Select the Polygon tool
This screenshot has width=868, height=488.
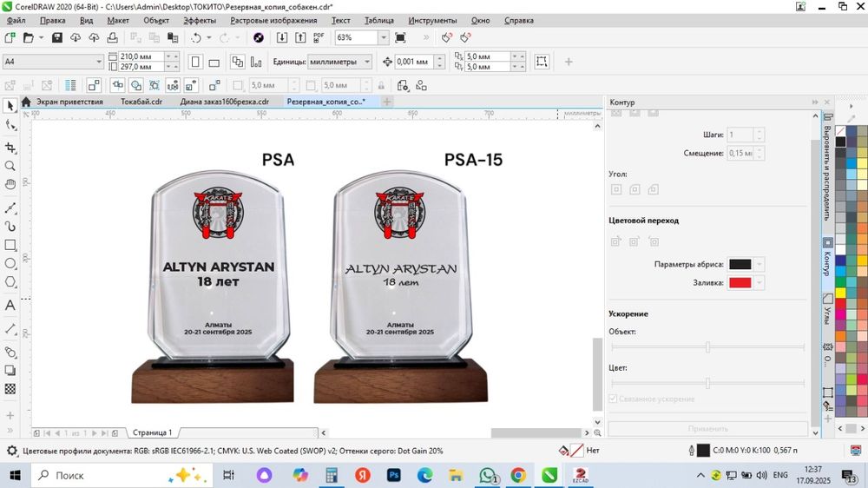pos(10,282)
